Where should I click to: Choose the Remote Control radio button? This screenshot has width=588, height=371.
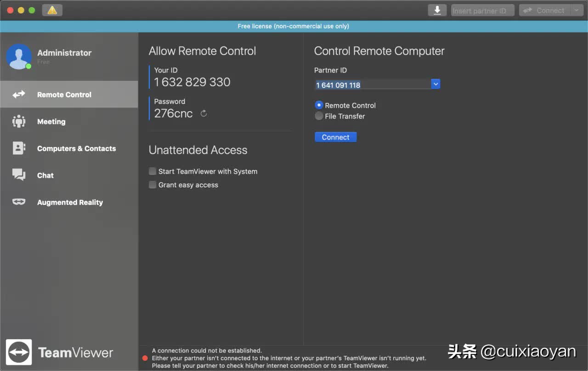click(x=319, y=105)
